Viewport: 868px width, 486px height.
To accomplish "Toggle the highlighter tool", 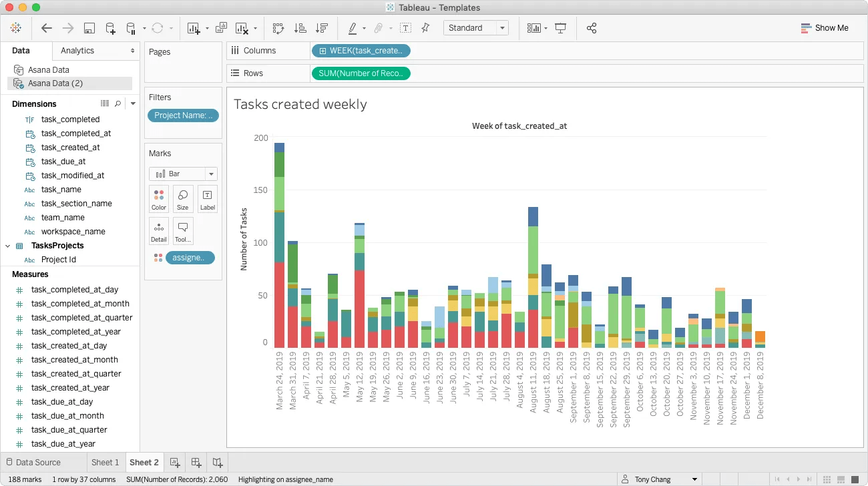I will [353, 28].
